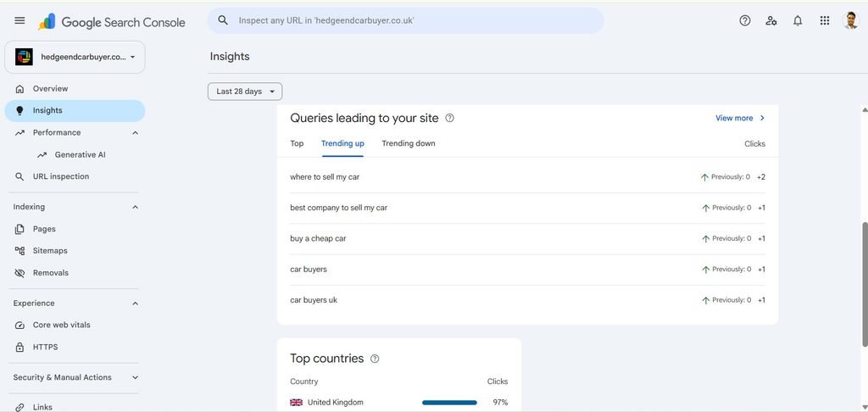
Task: Open the main hamburger menu
Action: [x=19, y=20]
